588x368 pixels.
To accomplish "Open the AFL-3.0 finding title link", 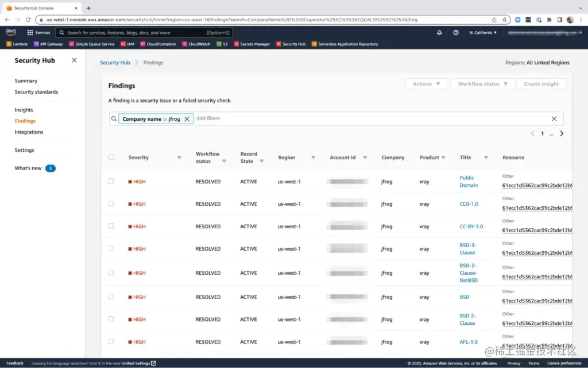I will point(469,342).
